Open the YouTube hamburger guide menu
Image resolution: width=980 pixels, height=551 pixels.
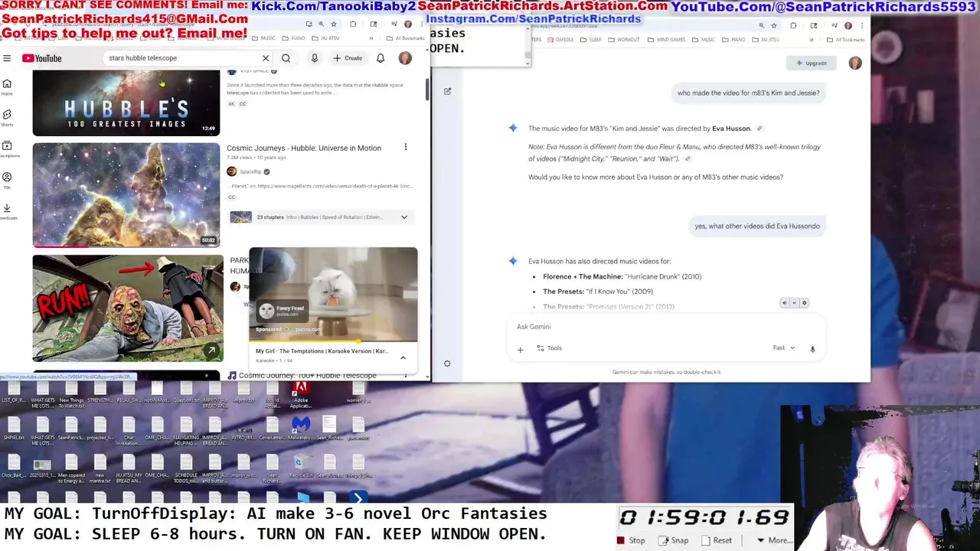pyautogui.click(x=7, y=58)
